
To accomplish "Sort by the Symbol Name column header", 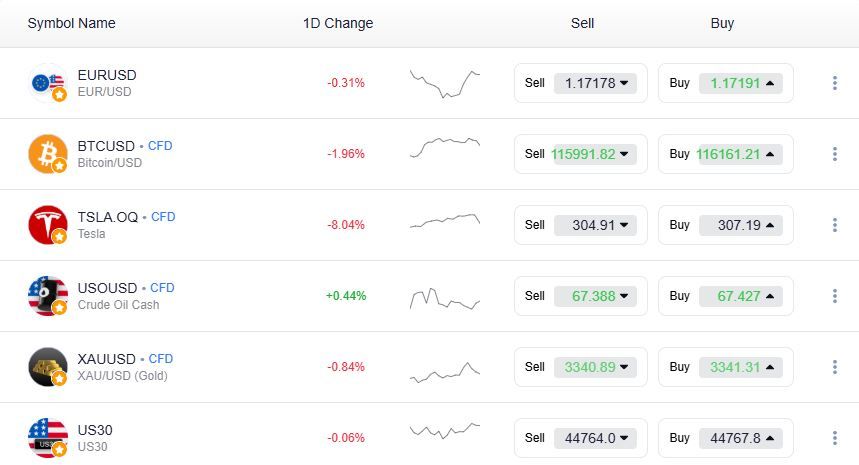I will 71,23.
